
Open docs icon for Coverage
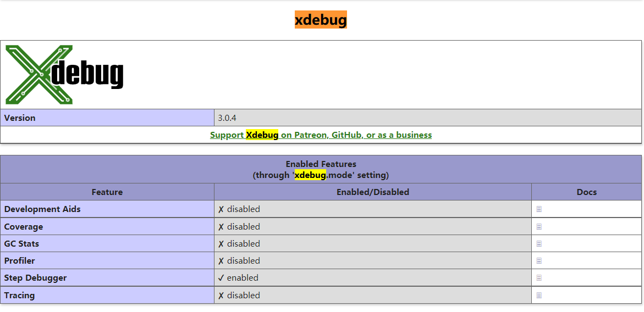[539, 226]
